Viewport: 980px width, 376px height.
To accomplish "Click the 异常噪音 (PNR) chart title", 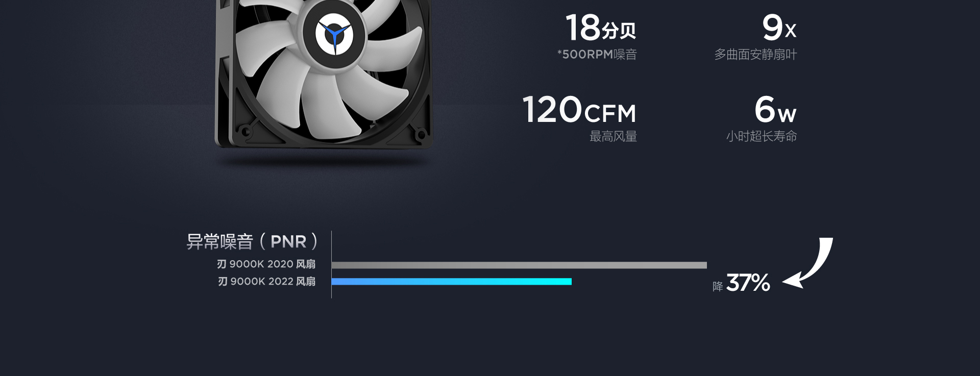I will point(252,241).
